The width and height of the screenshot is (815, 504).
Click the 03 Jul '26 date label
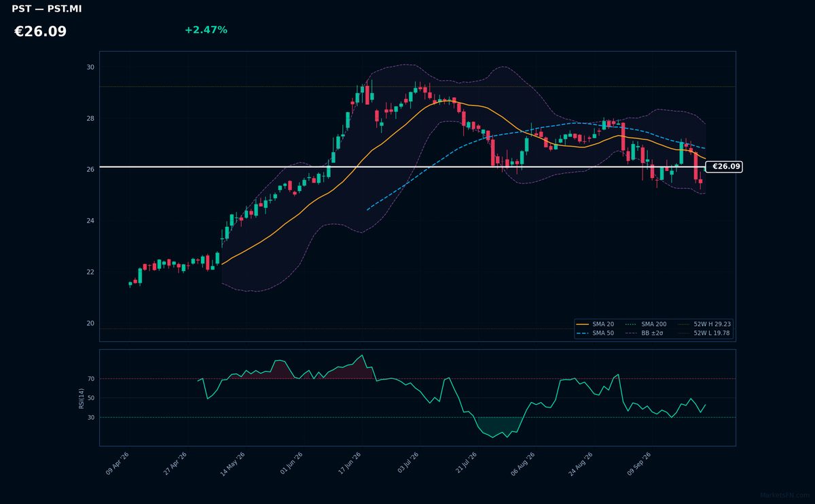pos(407,463)
